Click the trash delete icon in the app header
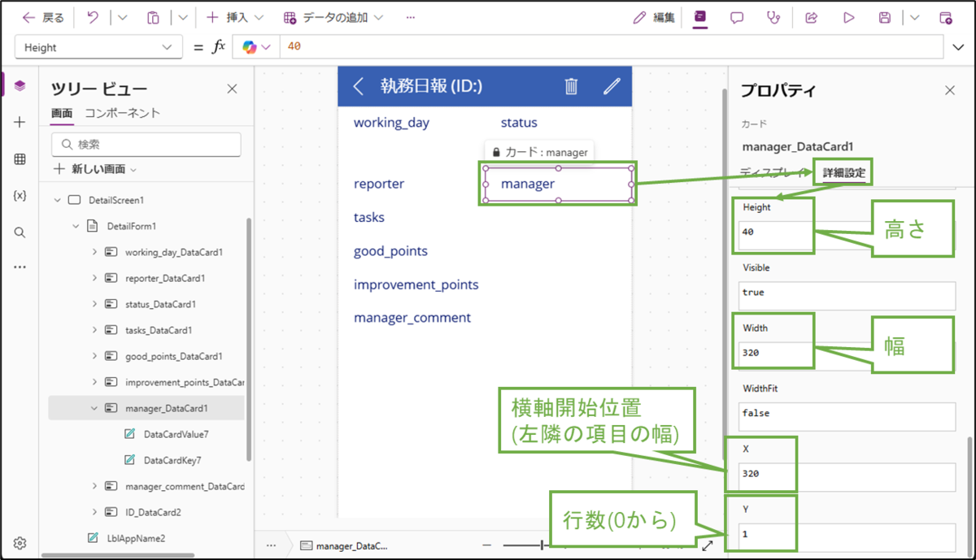 (x=572, y=86)
